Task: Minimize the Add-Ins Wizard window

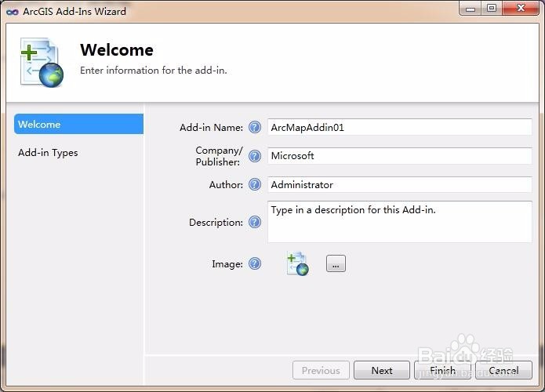Action: click(471, 9)
